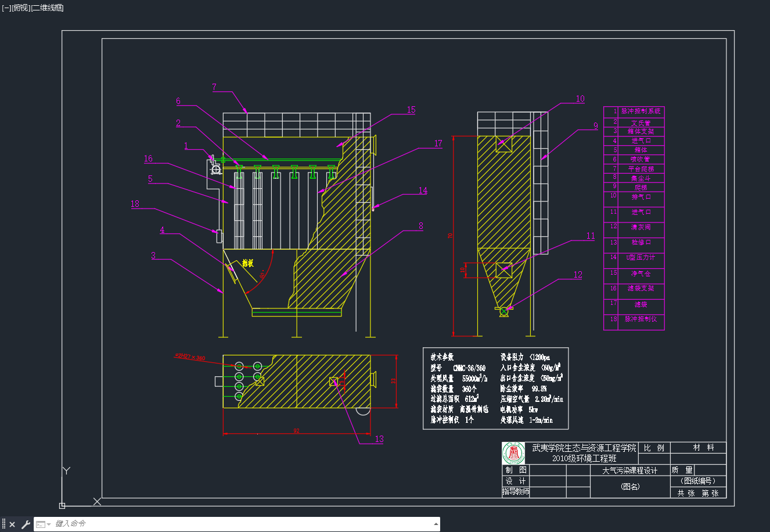Open command line customization wrench icon
The image size is (770, 532).
click(x=26, y=524)
